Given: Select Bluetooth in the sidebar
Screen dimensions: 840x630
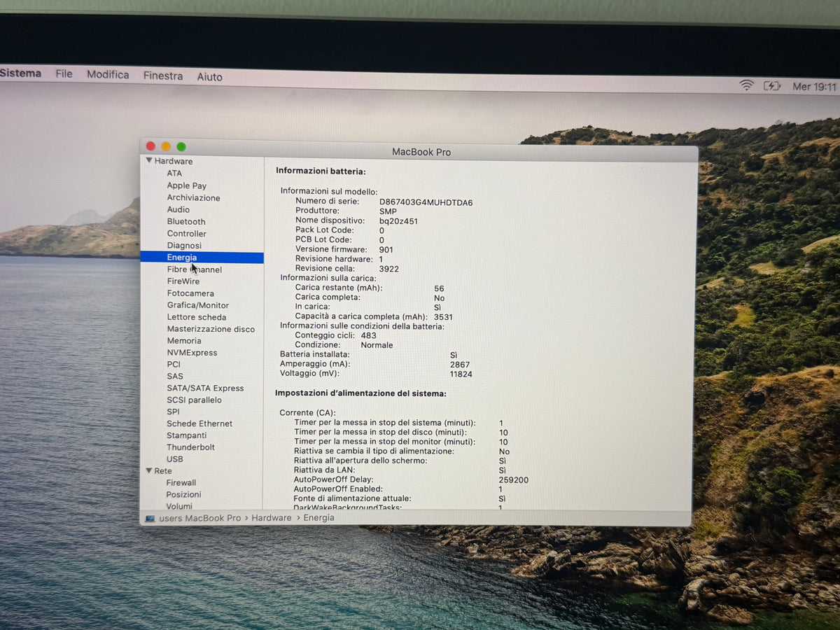Looking at the screenshot, I should 186,221.
